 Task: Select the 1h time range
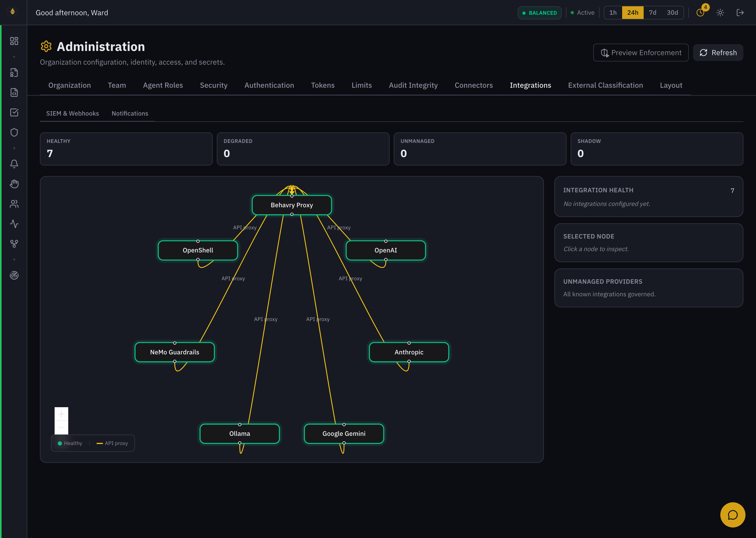coord(613,13)
